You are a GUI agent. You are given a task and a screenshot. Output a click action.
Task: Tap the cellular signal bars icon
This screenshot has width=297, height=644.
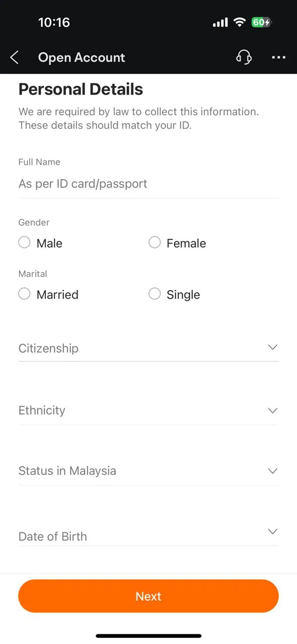pyautogui.click(x=220, y=23)
